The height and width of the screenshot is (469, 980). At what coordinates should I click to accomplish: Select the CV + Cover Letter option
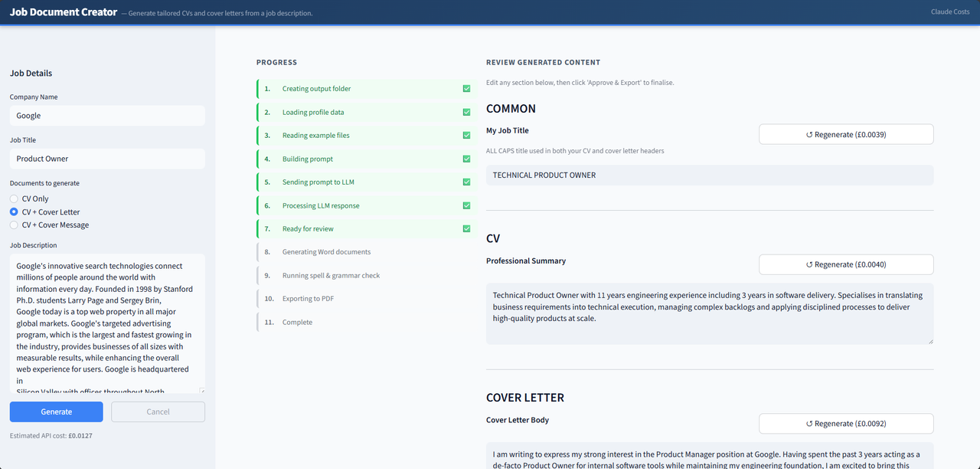(13, 212)
